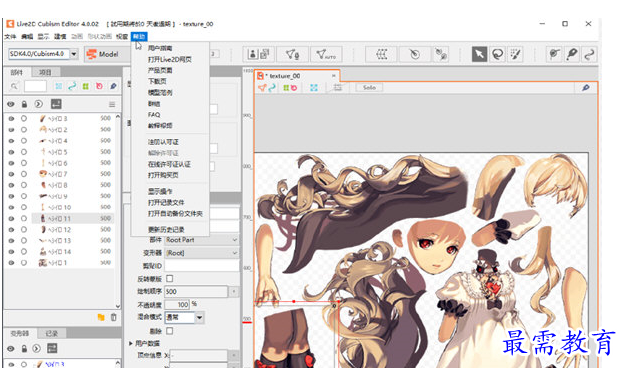Create a rotation deformer
The height and width of the screenshot is (374, 624).
coord(414,54)
